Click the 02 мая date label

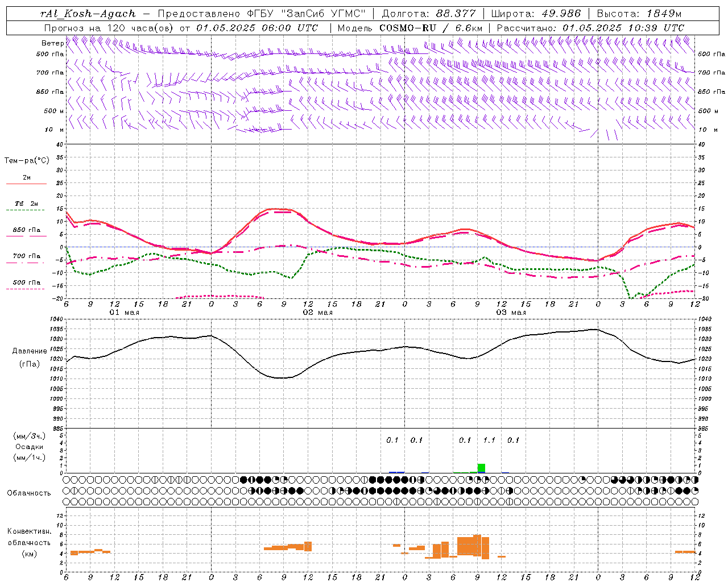pyautogui.click(x=318, y=313)
